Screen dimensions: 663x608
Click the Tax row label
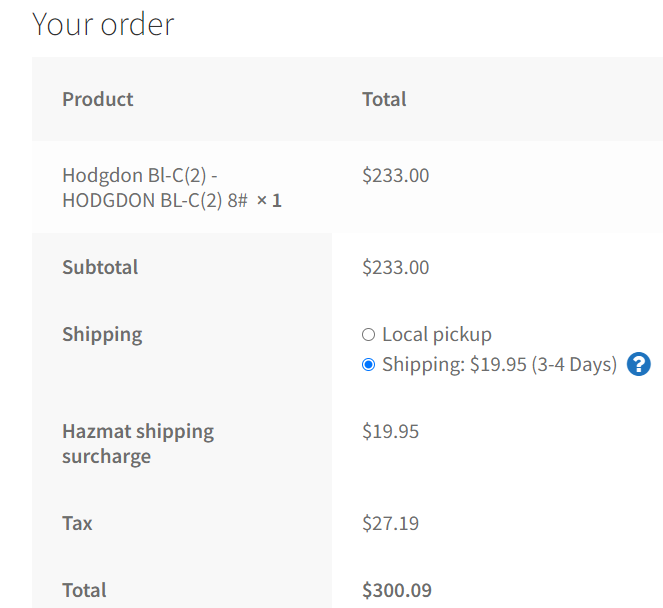[x=77, y=523]
